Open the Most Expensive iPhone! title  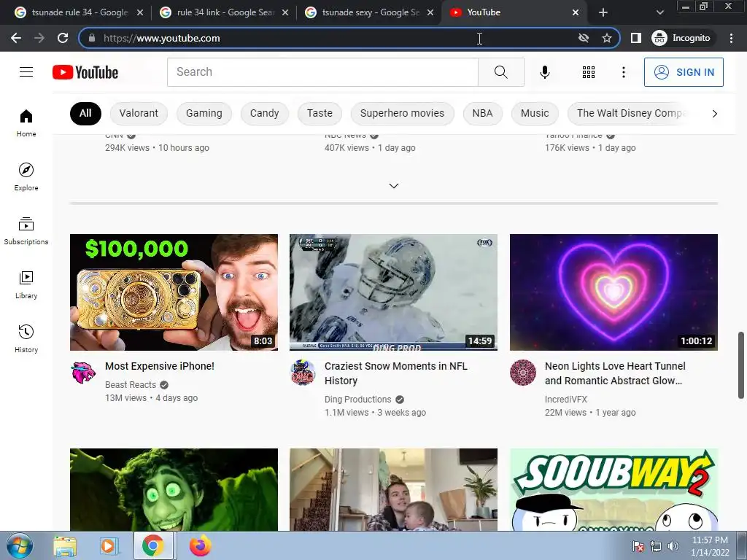tap(160, 366)
